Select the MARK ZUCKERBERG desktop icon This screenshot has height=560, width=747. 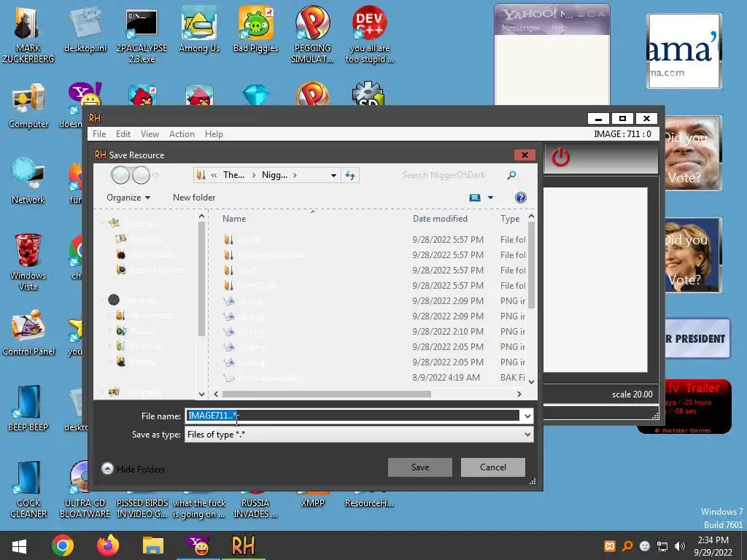pos(28,36)
